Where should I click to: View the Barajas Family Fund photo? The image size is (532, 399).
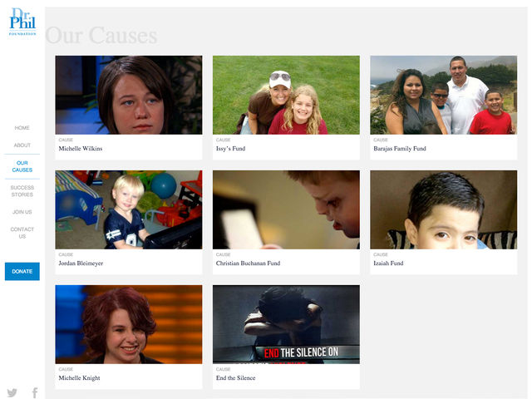pyautogui.click(x=443, y=95)
